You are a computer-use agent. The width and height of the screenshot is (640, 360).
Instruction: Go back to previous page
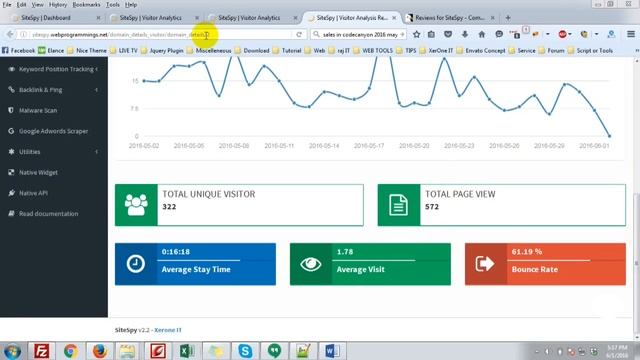click(10, 35)
